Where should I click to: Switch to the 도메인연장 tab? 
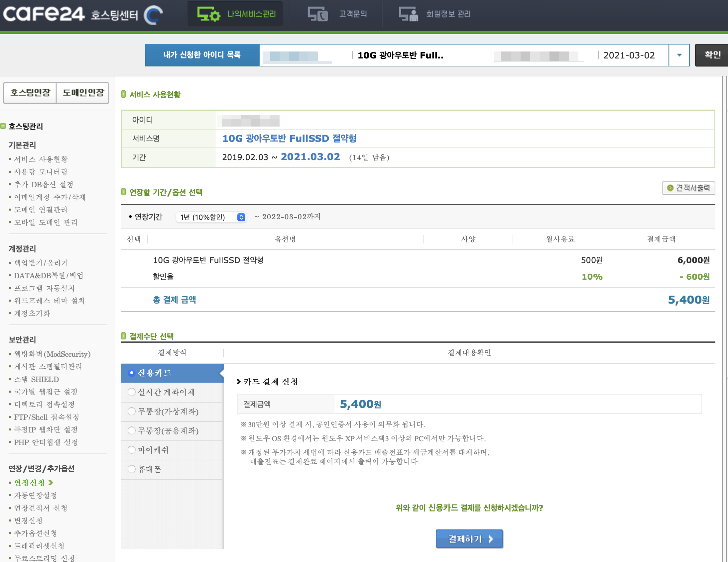[x=83, y=93]
